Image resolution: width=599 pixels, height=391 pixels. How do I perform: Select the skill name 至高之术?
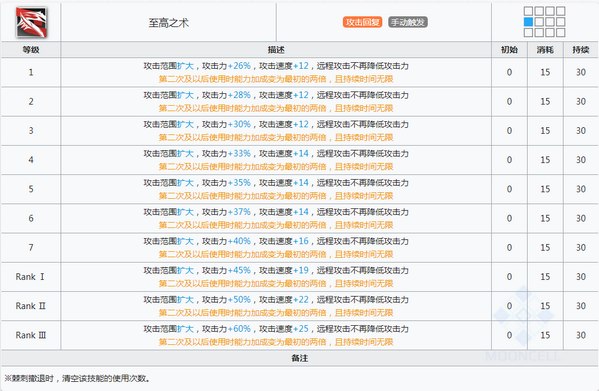pos(168,23)
